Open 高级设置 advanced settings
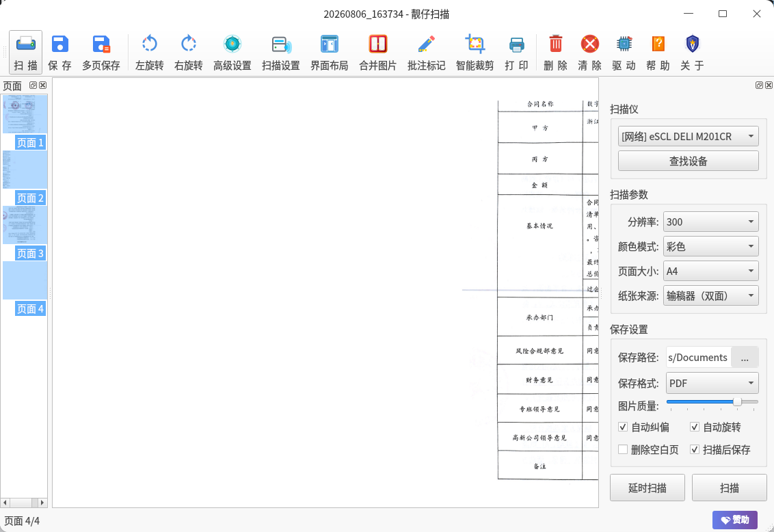 pos(232,52)
